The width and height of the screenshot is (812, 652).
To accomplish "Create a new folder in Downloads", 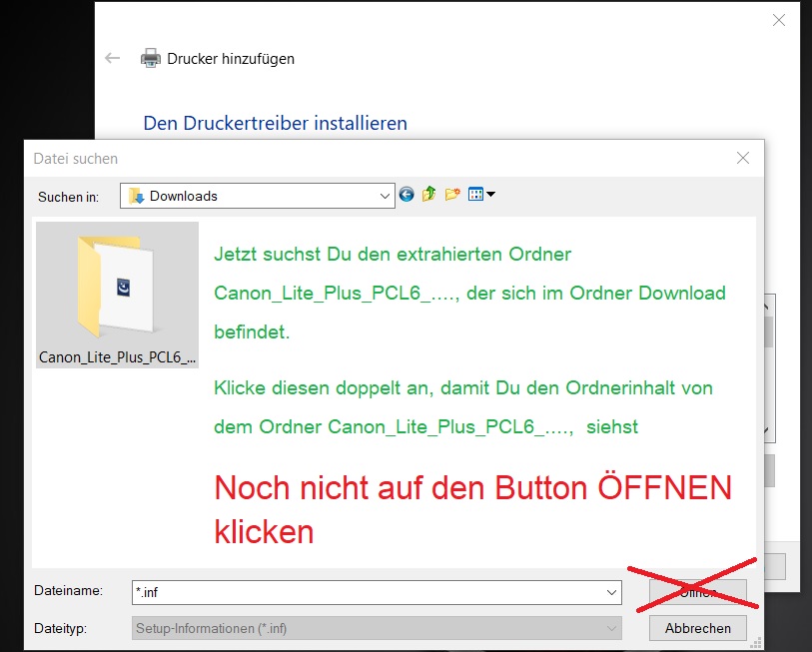I will [452, 195].
